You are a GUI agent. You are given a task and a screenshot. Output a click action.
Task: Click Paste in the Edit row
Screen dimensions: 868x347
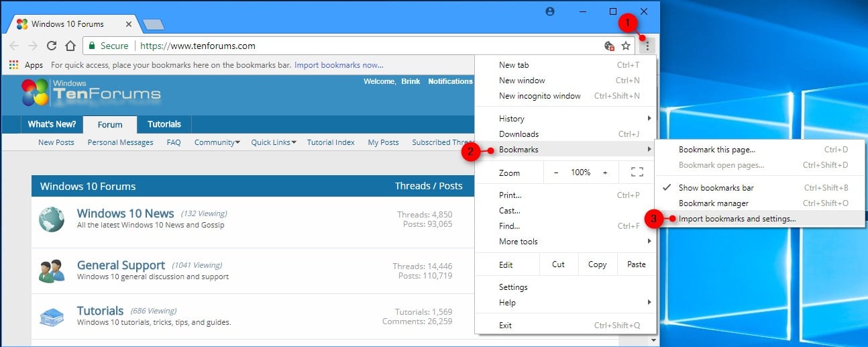tap(637, 264)
